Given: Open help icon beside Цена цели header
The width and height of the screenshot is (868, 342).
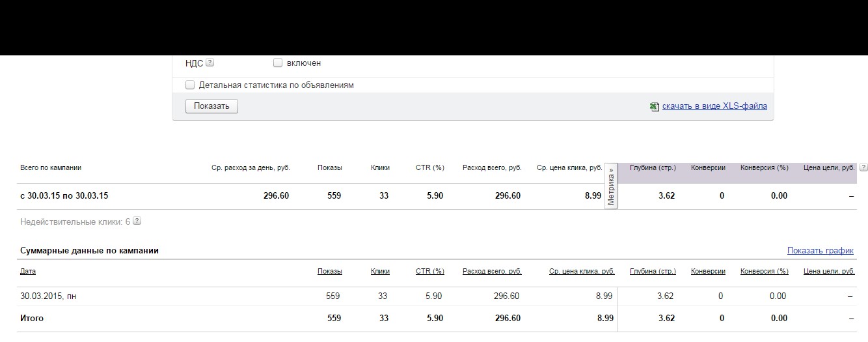Looking at the screenshot, I should [x=863, y=167].
